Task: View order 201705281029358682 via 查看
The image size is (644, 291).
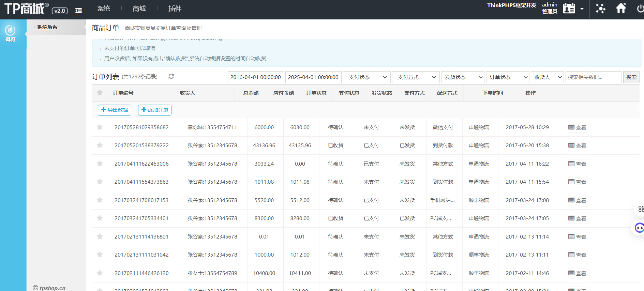Action: [577, 127]
